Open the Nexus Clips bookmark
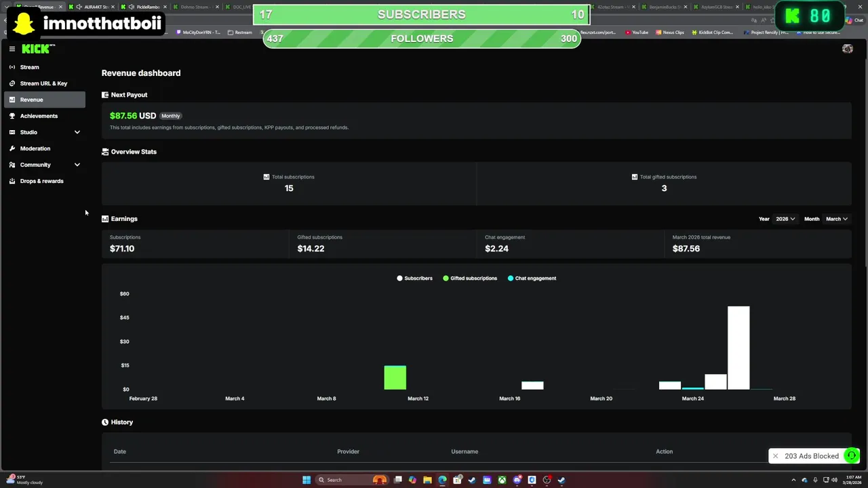 670,33
